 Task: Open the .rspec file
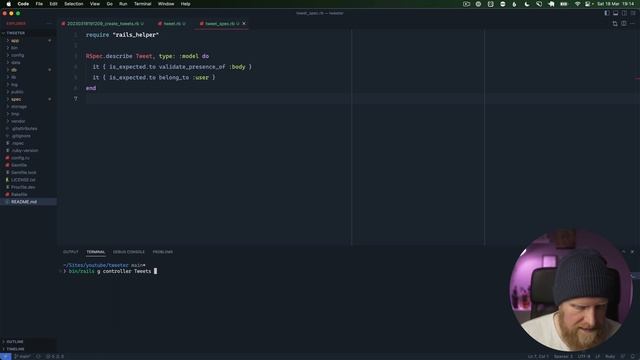pyautogui.click(x=17, y=143)
